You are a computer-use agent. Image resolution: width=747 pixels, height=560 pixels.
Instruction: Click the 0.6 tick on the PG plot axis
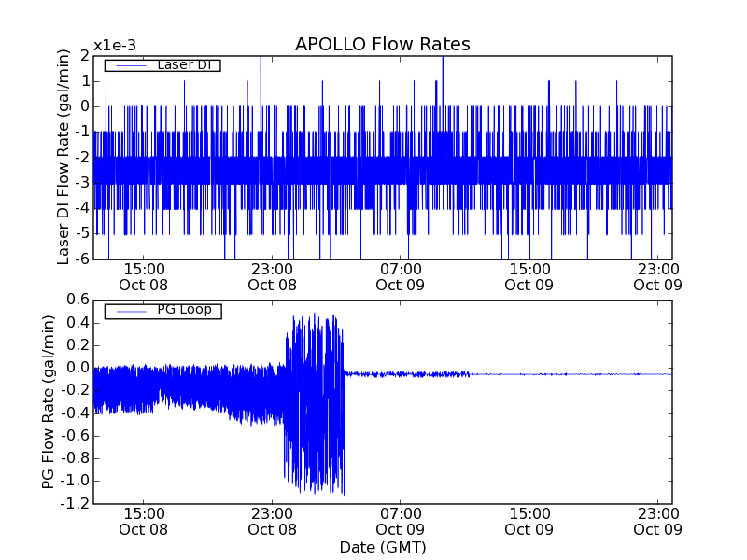77,300
